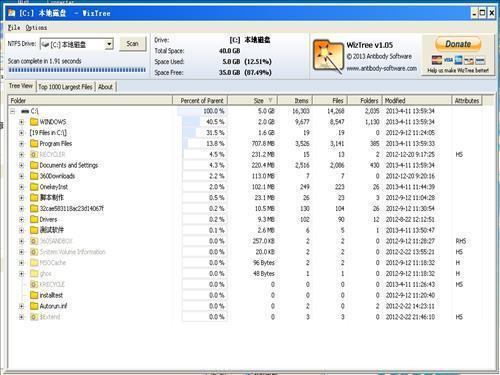
Task: Sort by the Items column header
Action: 295,100
